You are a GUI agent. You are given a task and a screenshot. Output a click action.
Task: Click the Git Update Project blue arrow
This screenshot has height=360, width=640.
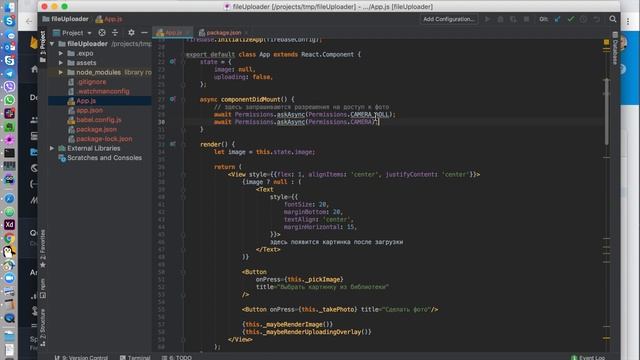pos(557,19)
